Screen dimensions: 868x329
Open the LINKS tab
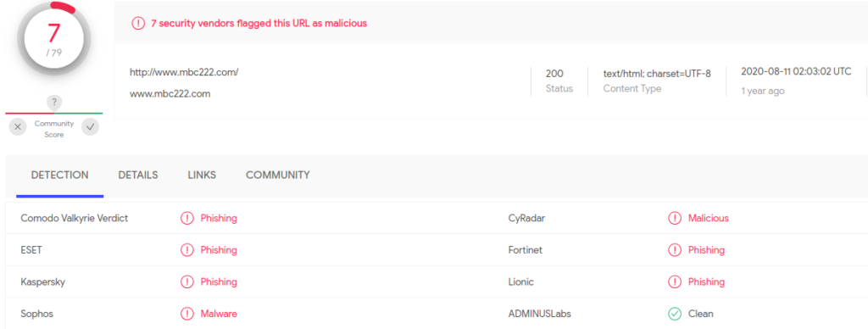202,175
